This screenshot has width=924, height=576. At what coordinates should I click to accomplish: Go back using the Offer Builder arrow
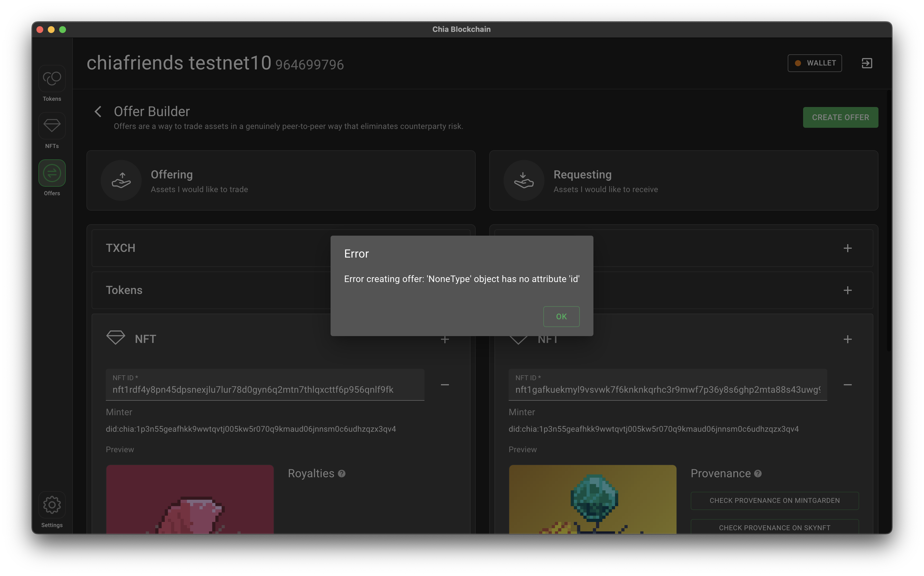click(98, 111)
